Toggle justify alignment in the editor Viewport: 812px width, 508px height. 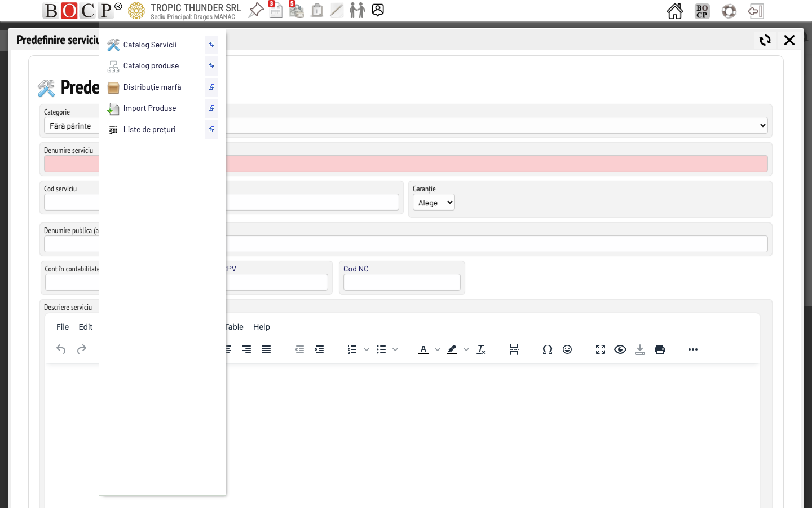coord(266,349)
